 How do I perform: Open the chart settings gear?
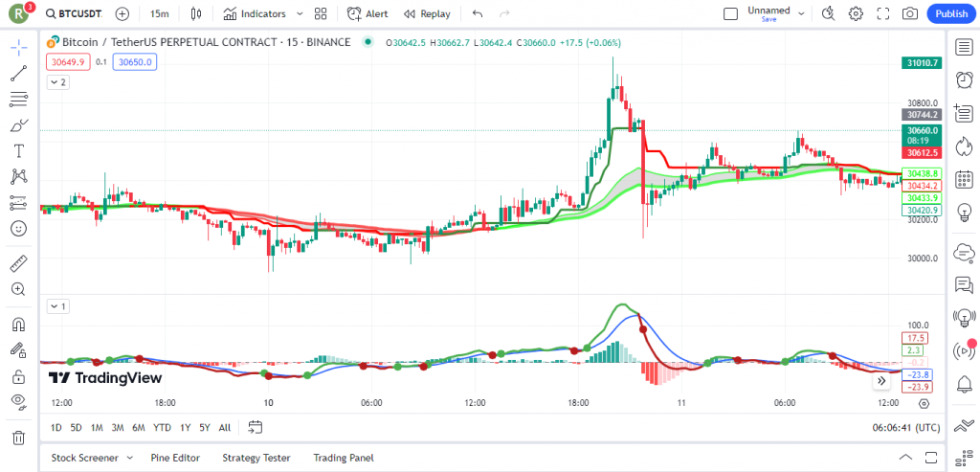click(856, 13)
